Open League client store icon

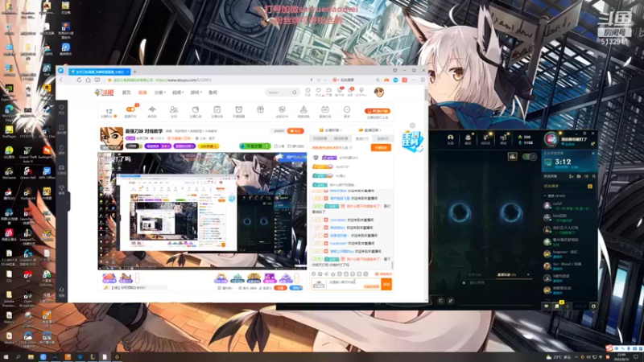click(x=503, y=138)
